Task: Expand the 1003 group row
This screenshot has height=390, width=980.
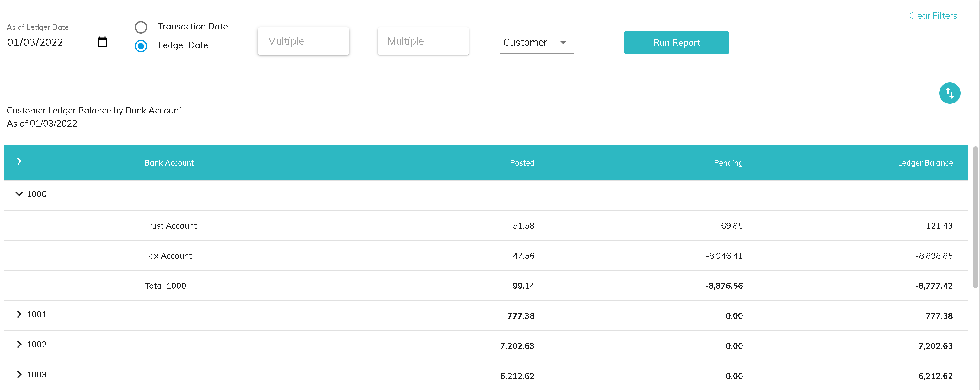Action: 19,374
